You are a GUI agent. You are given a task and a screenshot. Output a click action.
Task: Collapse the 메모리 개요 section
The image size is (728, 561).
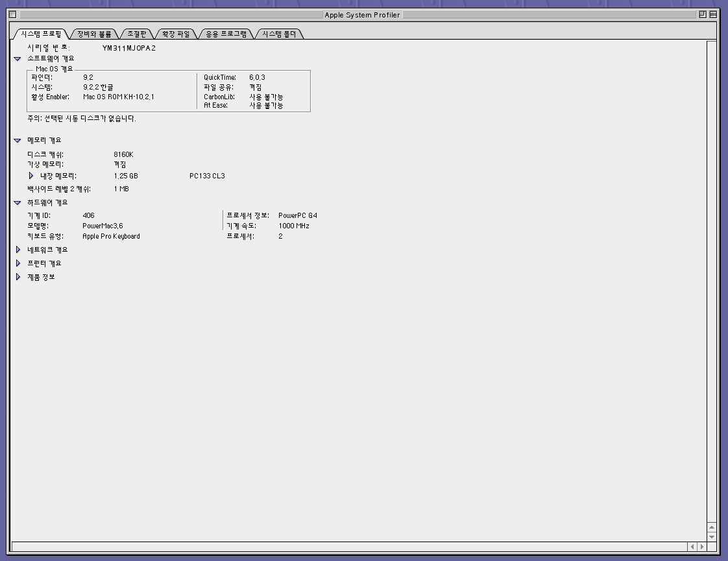tap(18, 141)
